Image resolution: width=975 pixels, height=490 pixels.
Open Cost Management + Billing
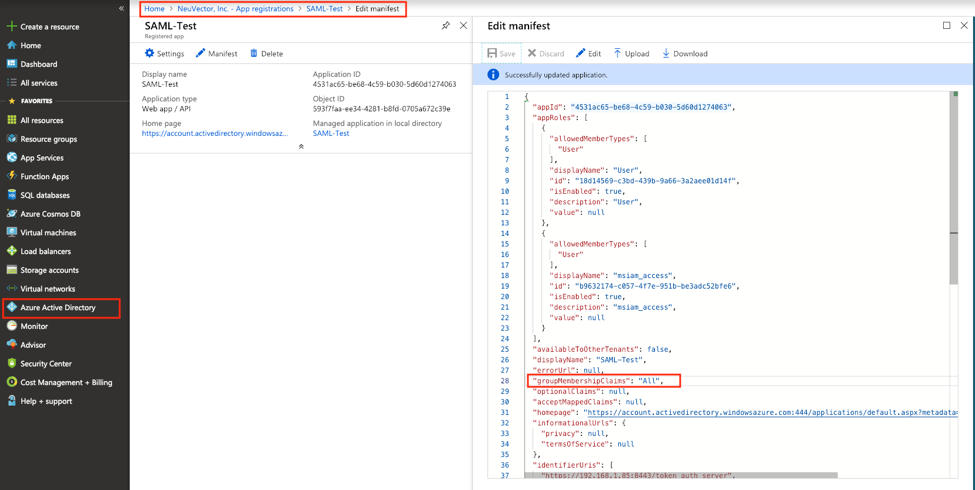[x=66, y=382]
